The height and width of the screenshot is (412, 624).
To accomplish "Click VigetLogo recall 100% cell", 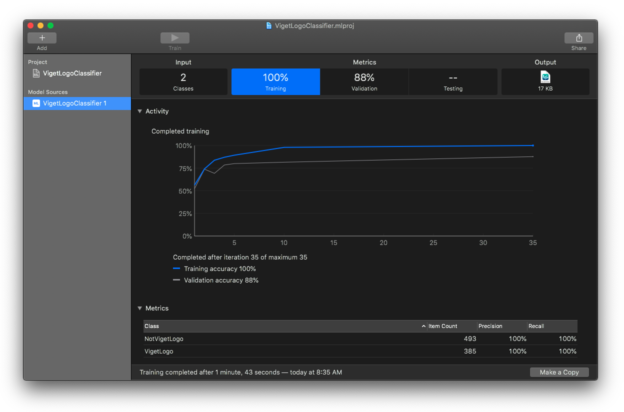I will pyautogui.click(x=567, y=351).
